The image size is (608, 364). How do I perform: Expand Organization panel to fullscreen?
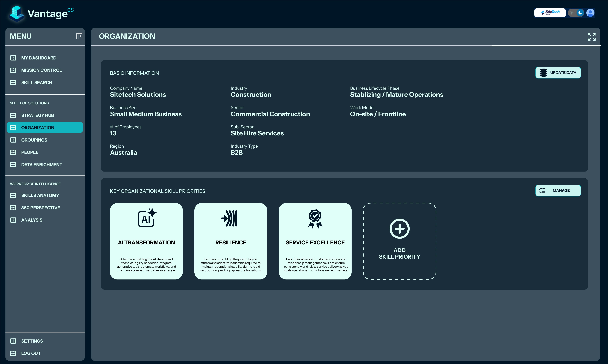pyautogui.click(x=592, y=37)
